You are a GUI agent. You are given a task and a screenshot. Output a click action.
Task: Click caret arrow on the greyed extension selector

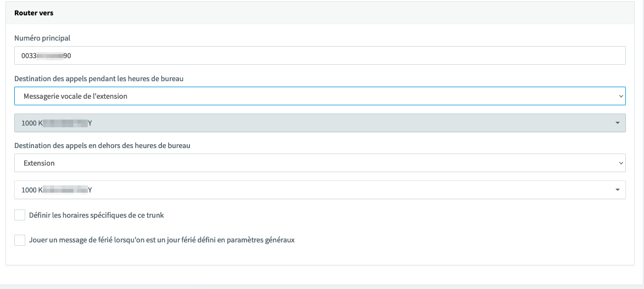(618, 123)
